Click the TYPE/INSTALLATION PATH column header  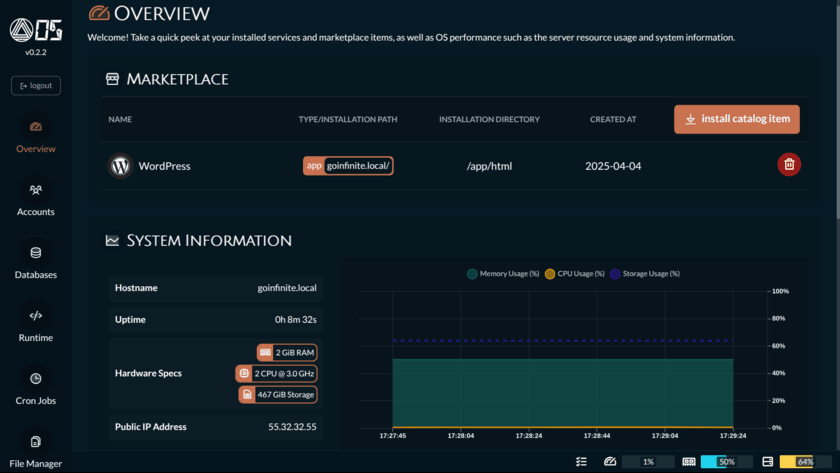pyautogui.click(x=348, y=119)
